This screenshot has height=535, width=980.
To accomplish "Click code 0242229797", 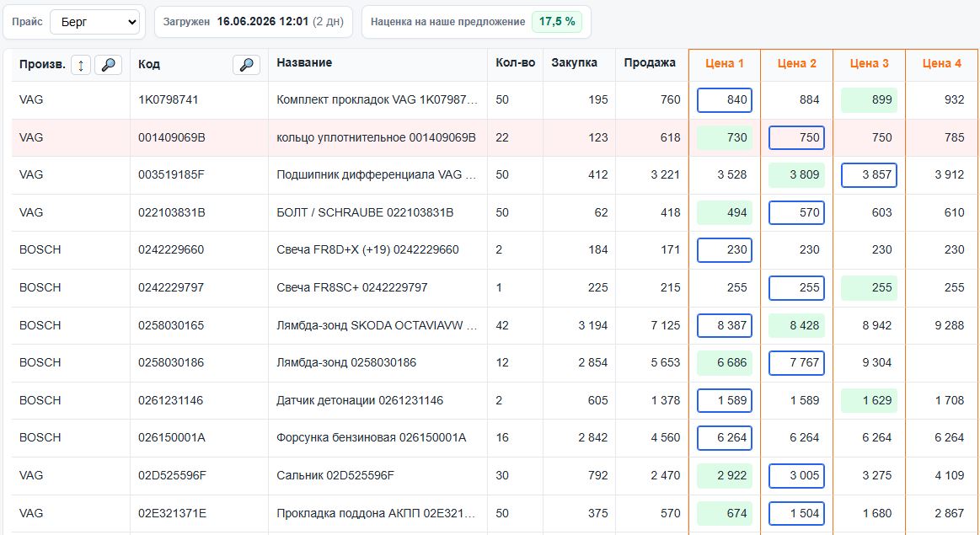I will [x=170, y=287].
